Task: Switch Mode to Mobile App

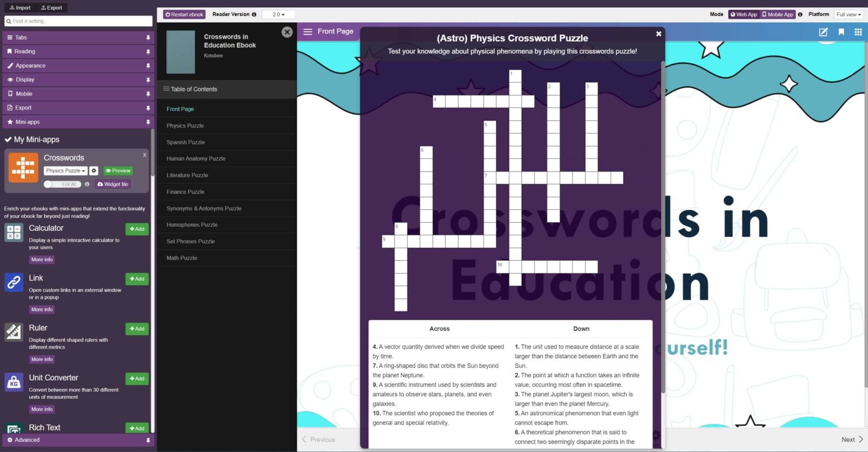Action: [777, 14]
